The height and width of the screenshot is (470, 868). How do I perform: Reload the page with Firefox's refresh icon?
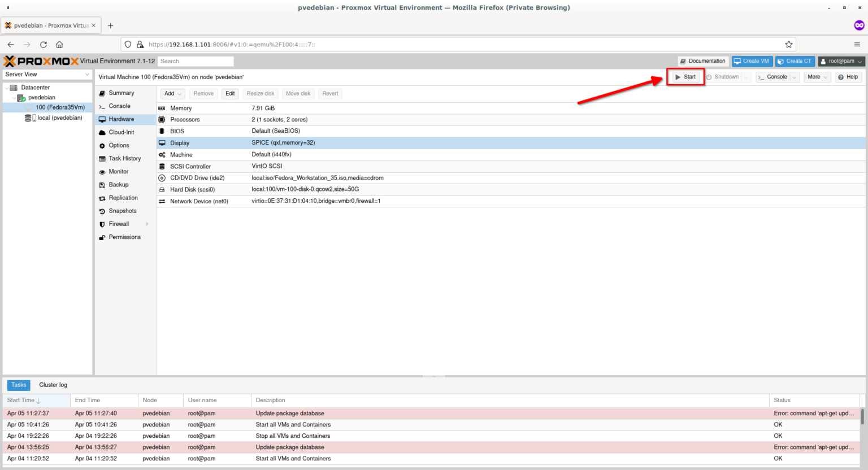(x=43, y=44)
